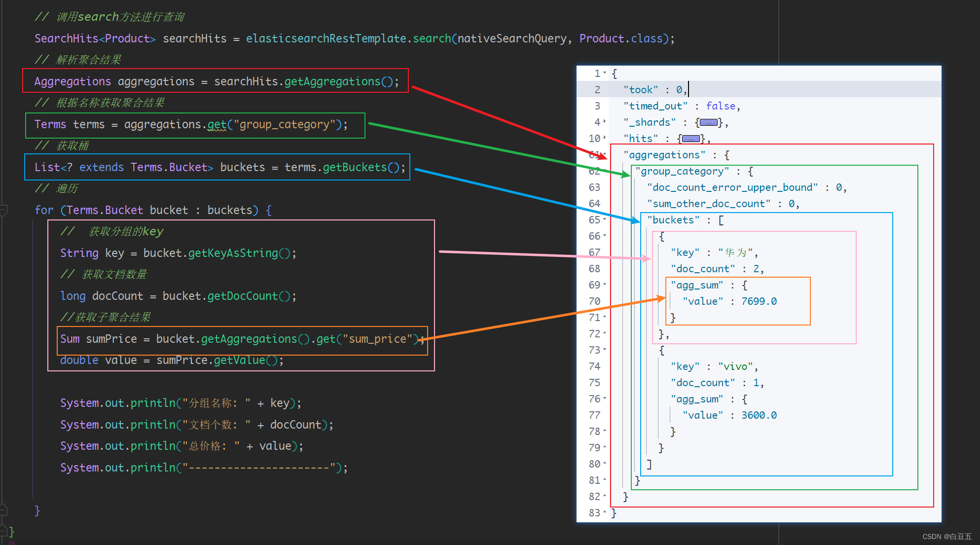Fold the closing brace arrow at line 81
980x545 pixels.
[x=605, y=479]
